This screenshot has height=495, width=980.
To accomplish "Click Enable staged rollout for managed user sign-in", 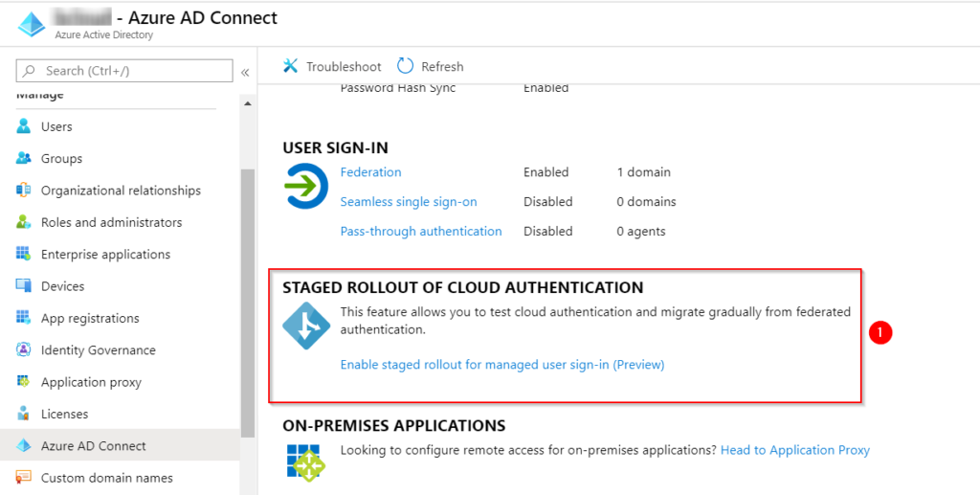I will (x=501, y=365).
